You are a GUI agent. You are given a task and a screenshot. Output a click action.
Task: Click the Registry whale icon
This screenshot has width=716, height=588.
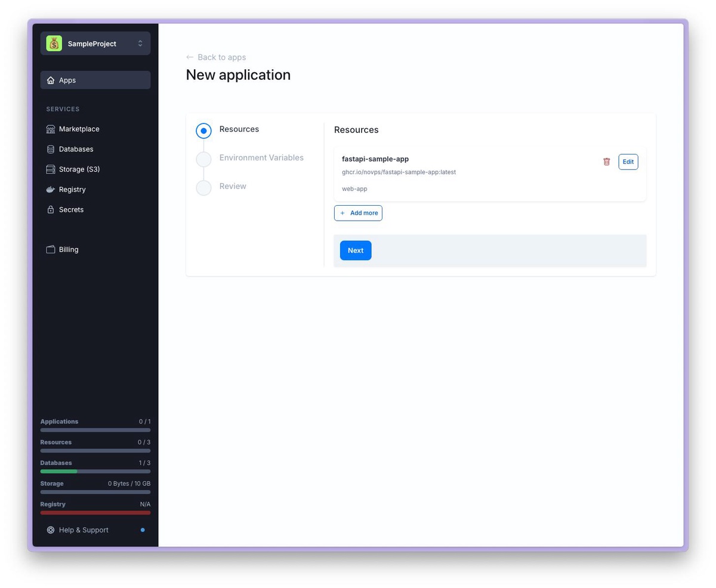pyautogui.click(x=51, y=190)
